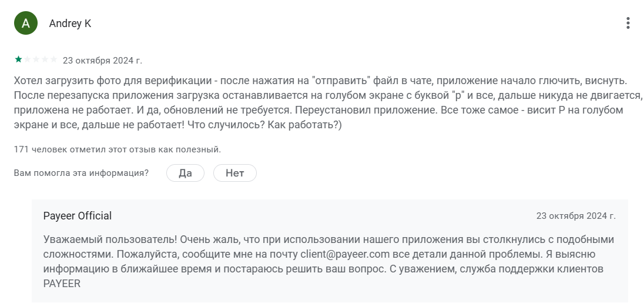The image size is (644, 303).
Task: Click Andrey K's green avatar icon
Action: click(x=25, y=24)
